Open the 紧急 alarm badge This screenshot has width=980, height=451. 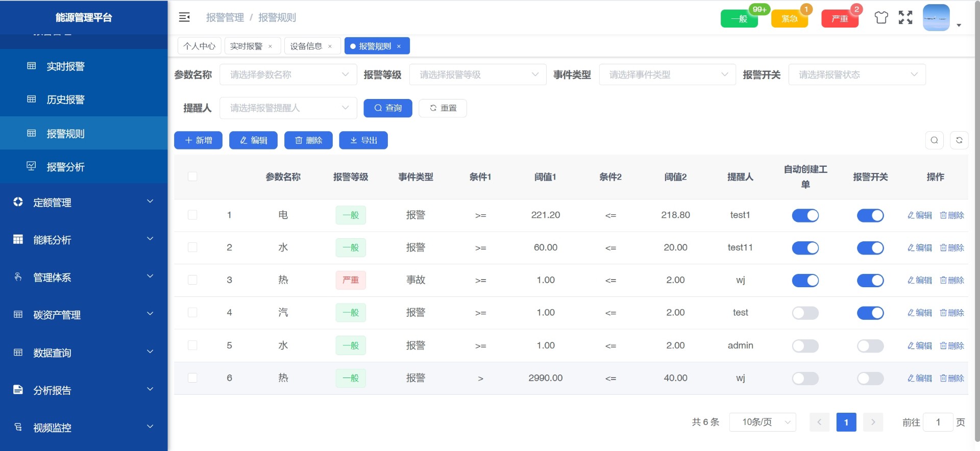pos(789,19)
